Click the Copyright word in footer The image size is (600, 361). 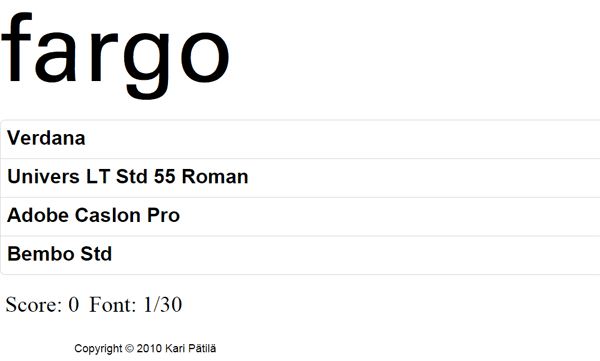tap(98, 349)
